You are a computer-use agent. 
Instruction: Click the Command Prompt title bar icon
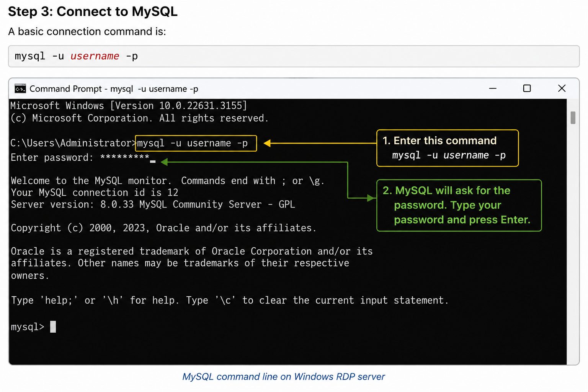[x=20, y=89]
